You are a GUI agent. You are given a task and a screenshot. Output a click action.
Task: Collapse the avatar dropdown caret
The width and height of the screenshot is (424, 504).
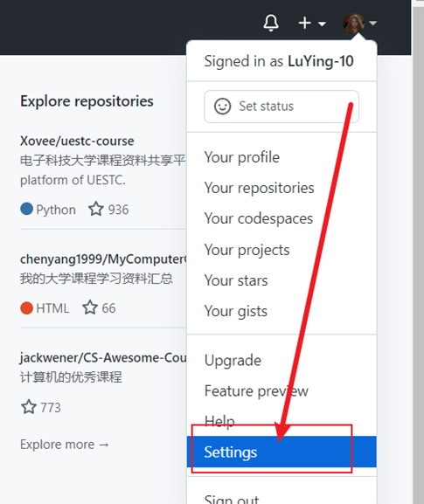(372, 23)
